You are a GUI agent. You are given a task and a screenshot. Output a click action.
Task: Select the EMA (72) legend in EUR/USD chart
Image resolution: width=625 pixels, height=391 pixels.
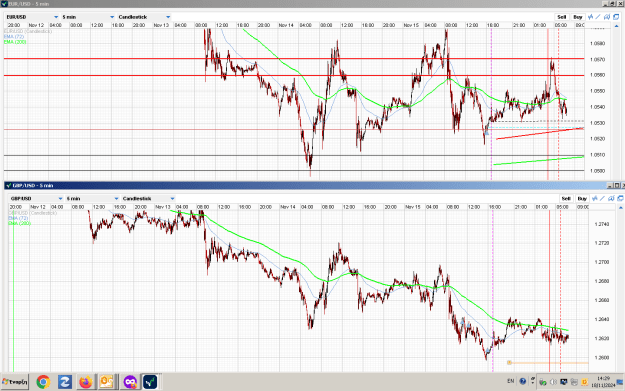[x=14, y=36]
